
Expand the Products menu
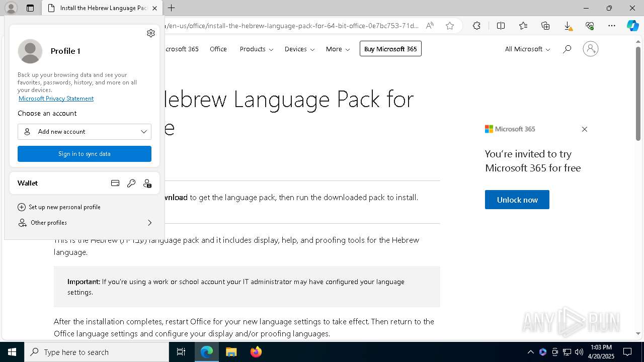point(256,49)
